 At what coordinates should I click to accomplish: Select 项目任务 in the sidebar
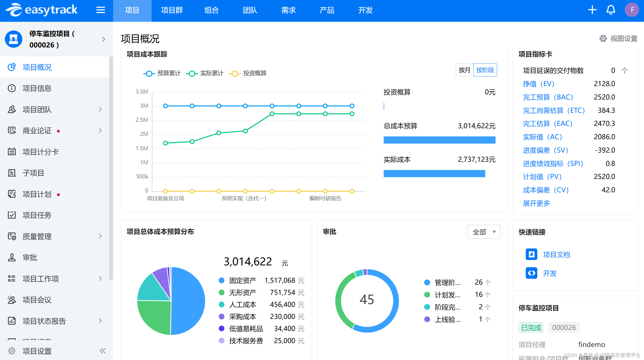[37, 215]
